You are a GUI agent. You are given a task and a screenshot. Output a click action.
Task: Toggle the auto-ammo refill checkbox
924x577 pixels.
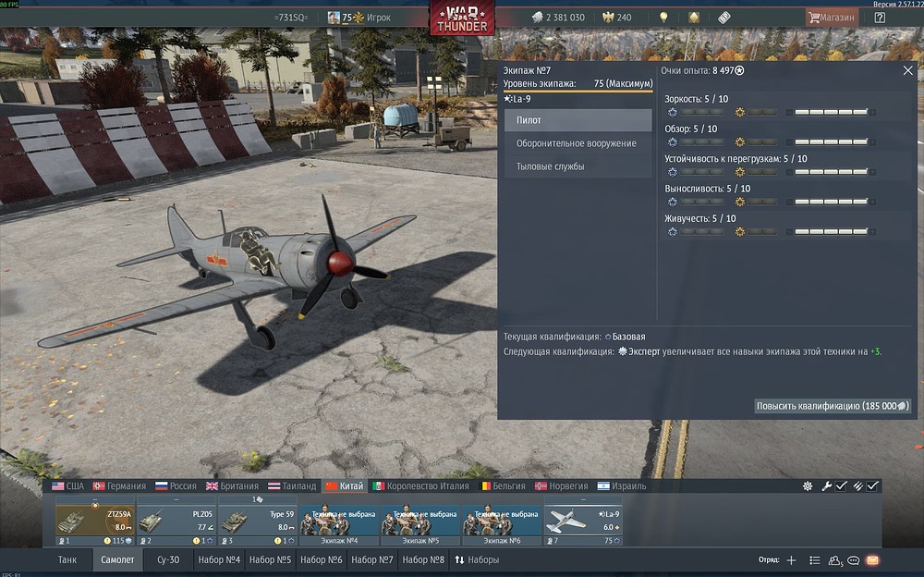click(872, 485)
